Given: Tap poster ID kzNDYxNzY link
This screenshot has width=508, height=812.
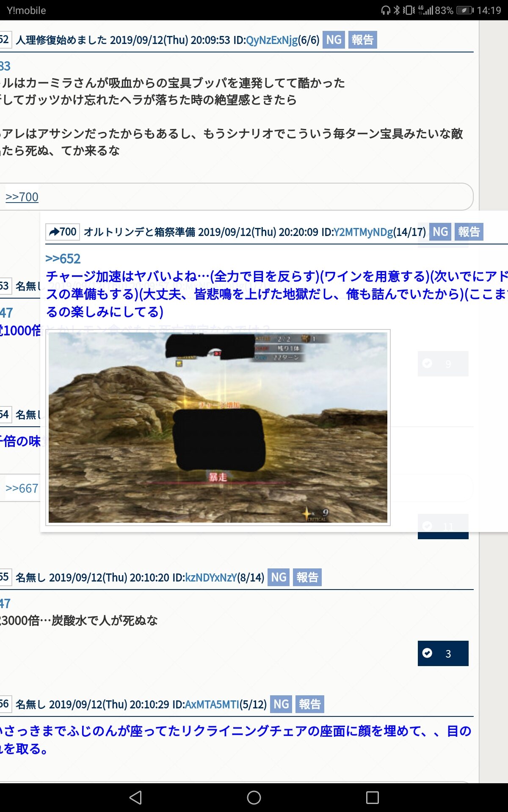Looking at the screenshot, I should pyautogui.click(x=211, y=577).
